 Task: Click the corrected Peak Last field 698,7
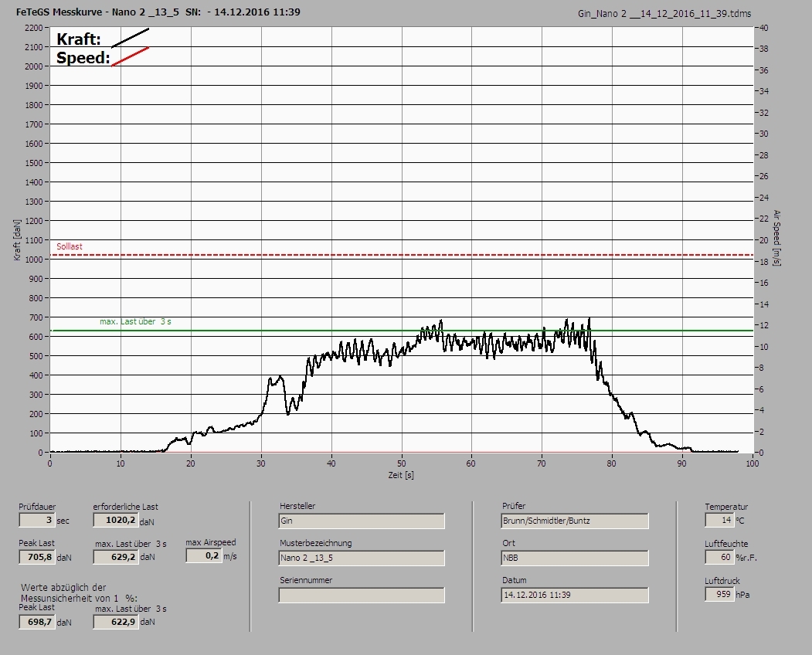click(37, 622)
